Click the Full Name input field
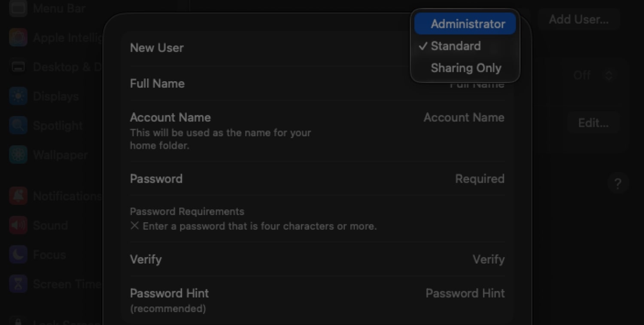 pos(477,84)
